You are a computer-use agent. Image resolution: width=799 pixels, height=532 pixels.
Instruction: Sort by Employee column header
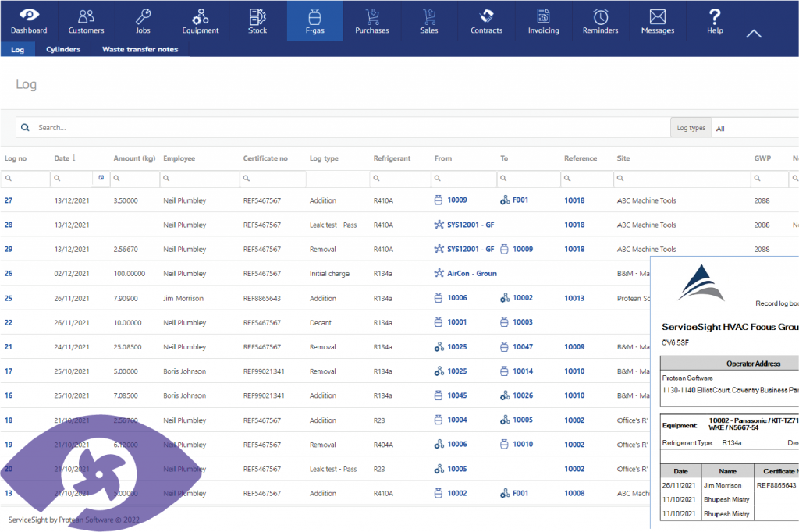(x=179, y=158)
